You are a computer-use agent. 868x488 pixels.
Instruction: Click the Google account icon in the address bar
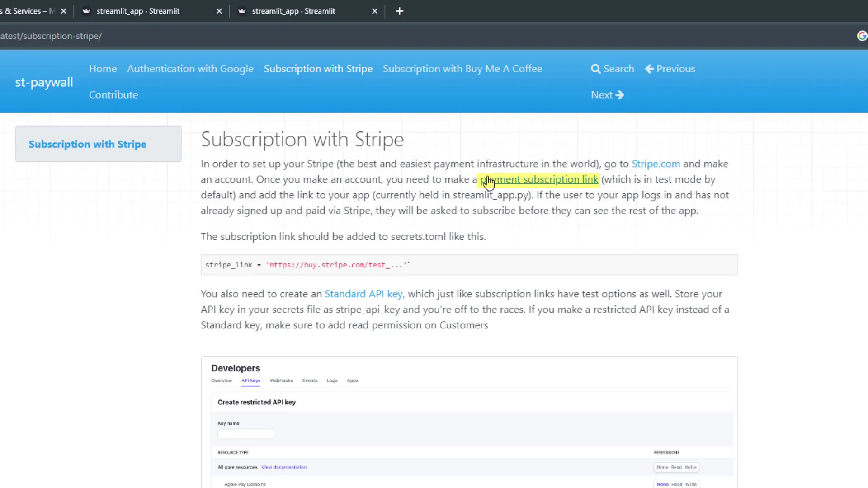862,36
